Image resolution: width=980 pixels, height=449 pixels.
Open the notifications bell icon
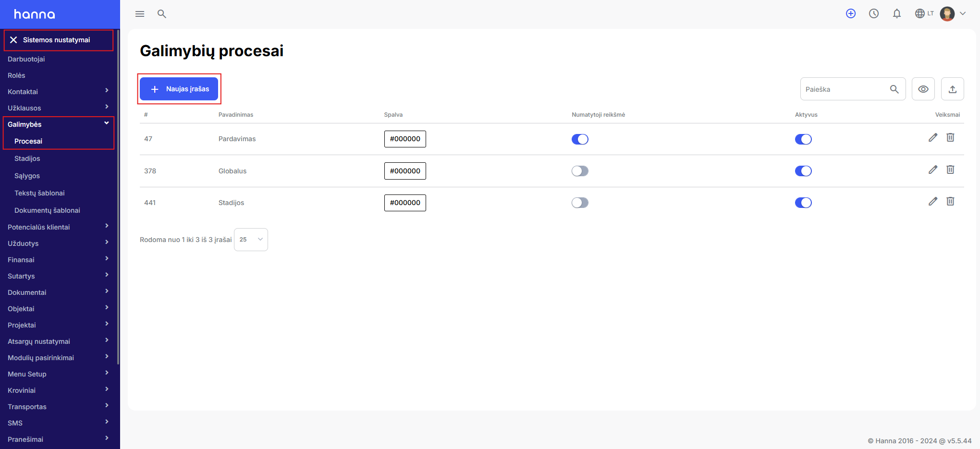click(897, 13)
